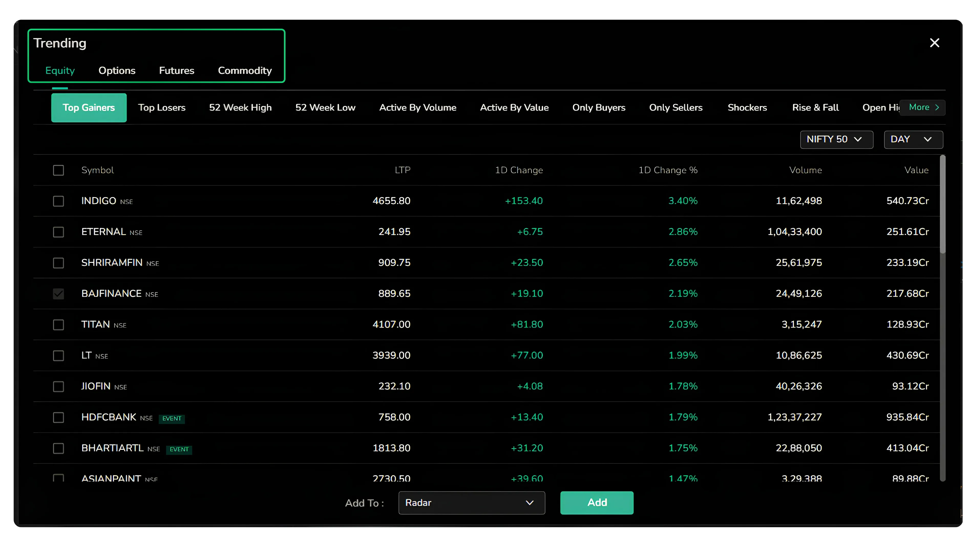Click volume 24,49,126 in BAJFINANCE row
The width and height of the screenshot is (980, 544).
click(799, 294)
